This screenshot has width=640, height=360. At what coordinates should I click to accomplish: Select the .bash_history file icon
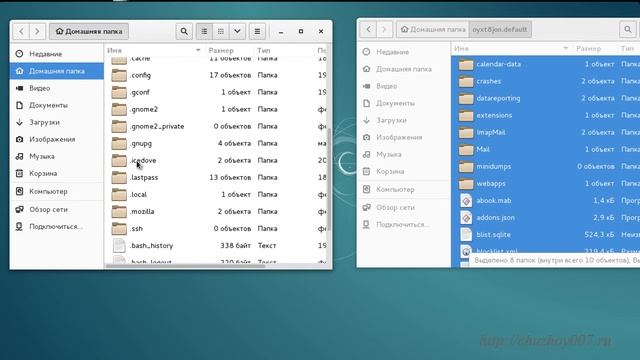119,246
